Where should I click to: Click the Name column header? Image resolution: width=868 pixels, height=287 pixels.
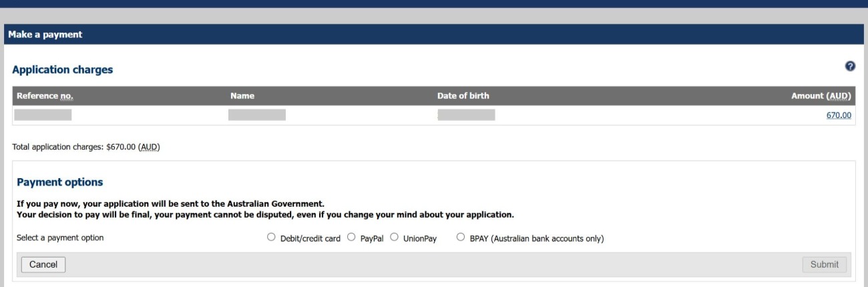click(x=242, y=96)
